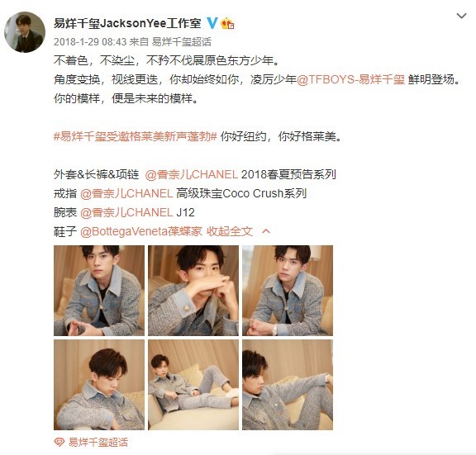Open the 易烊千玺JacksonYee工作室 profile name

point(127,23)
